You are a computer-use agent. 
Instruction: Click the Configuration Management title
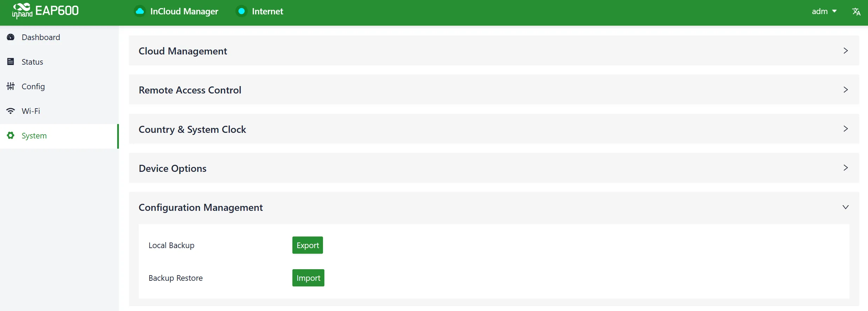click(x=201, y=208)
